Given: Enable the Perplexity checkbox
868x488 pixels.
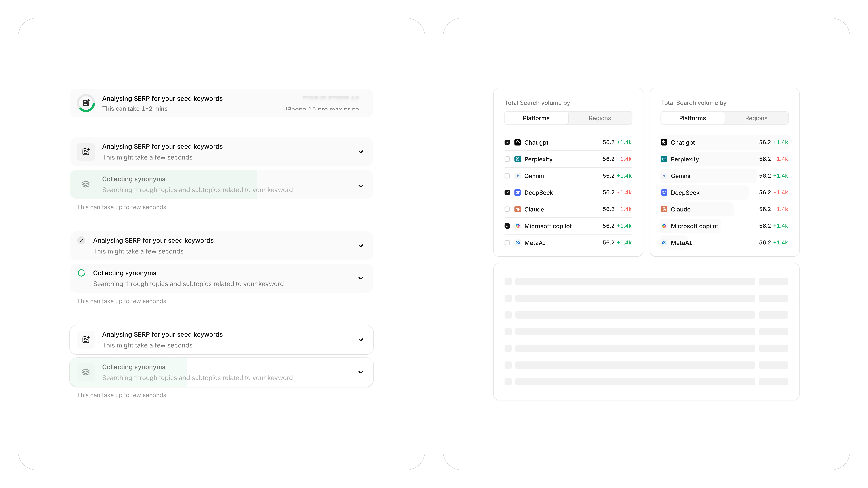Looking at the screenshot, I should [507, 159].
